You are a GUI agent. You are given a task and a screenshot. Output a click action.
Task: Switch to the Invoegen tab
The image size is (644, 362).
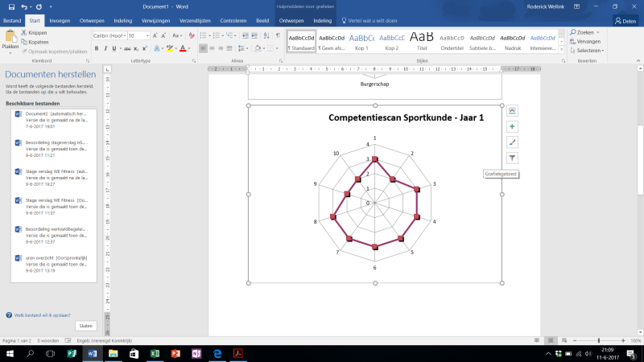coord(60,21)
